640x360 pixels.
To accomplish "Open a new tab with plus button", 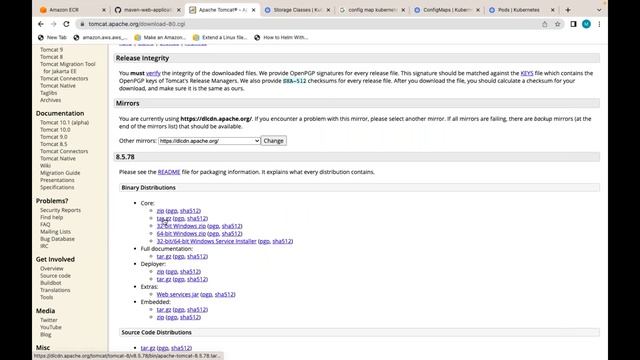I will click(568, 10).
